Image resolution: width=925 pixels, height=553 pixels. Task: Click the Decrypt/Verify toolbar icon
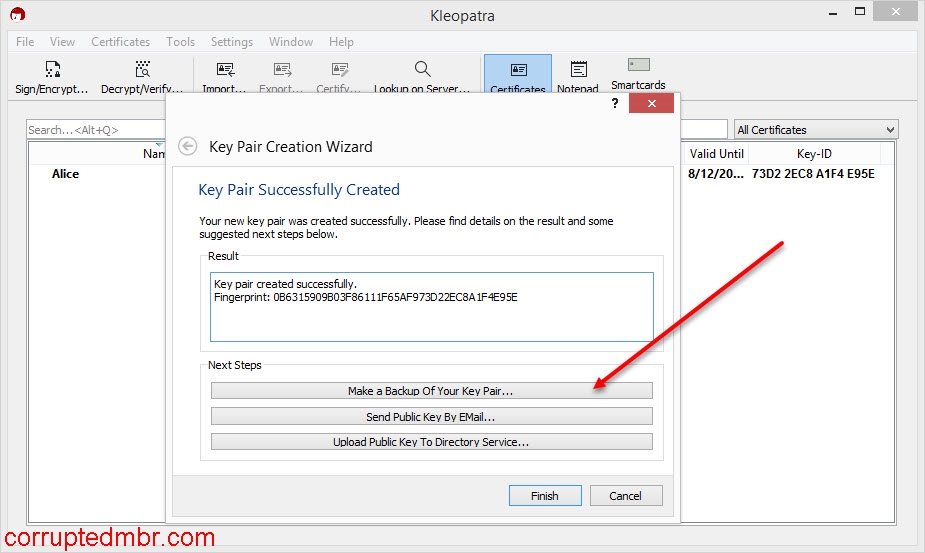[141, 70]
